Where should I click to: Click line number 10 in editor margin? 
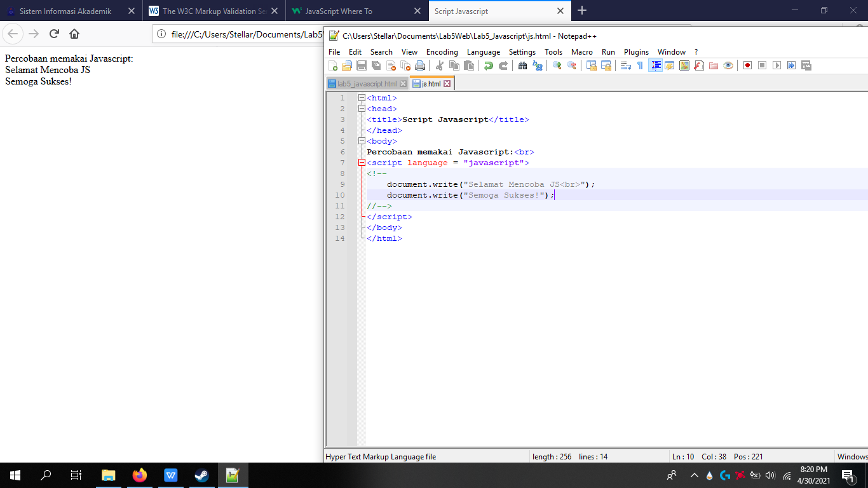tap(340, 195)
